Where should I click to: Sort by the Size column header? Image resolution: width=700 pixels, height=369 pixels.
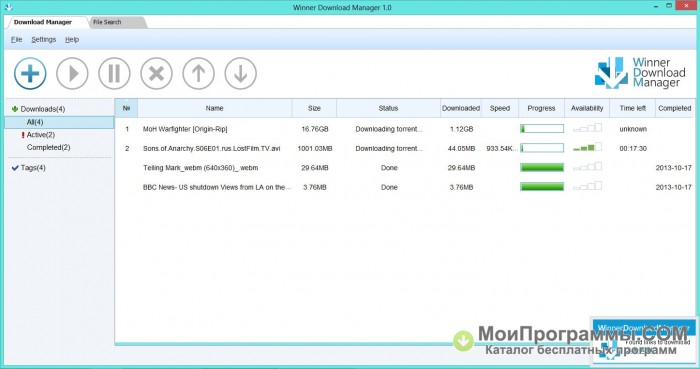(314, 108)
